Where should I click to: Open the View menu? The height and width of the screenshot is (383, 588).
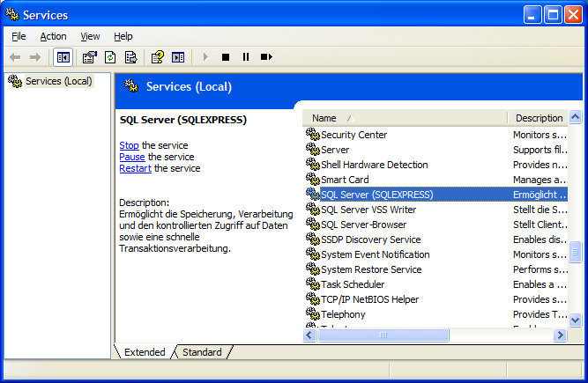coord(90,36)
